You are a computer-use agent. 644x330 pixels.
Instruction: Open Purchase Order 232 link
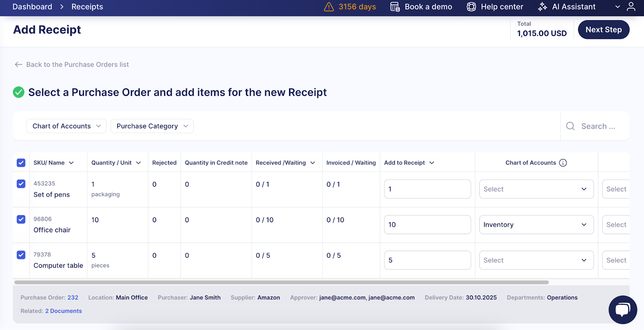[x=73, y=297]
